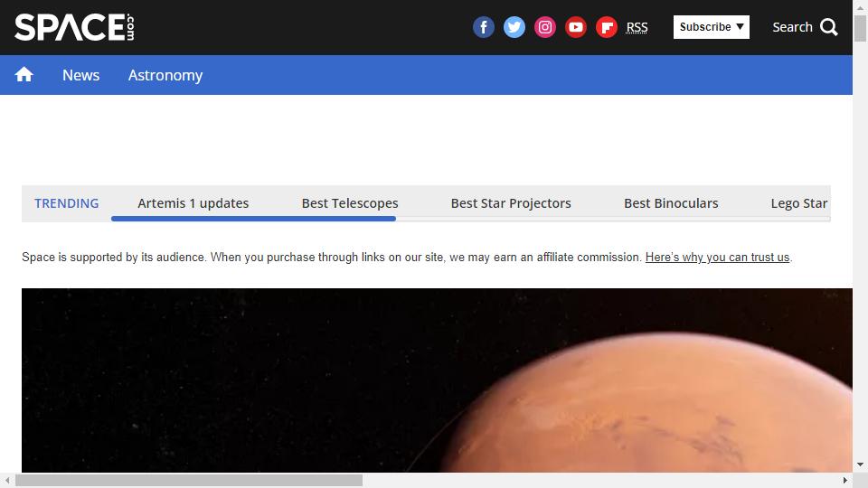The width and height of the screenshot is (868, 488).
Task: Select the Lego Star trending tab
Action: [799, 203]
